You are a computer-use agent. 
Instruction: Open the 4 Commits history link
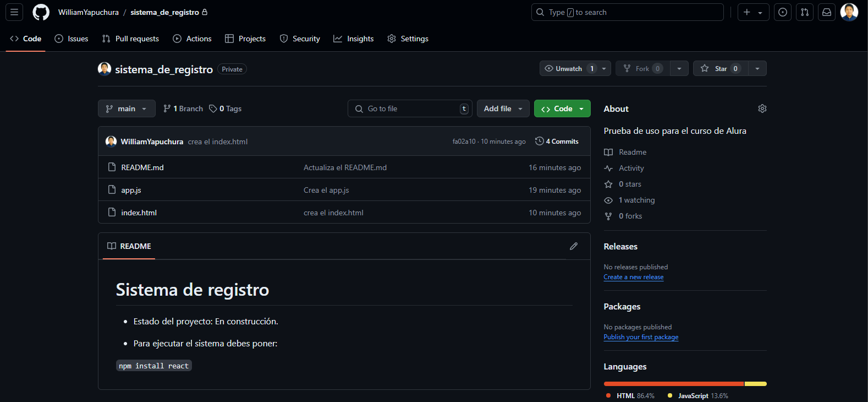click(x=557, y=142)
